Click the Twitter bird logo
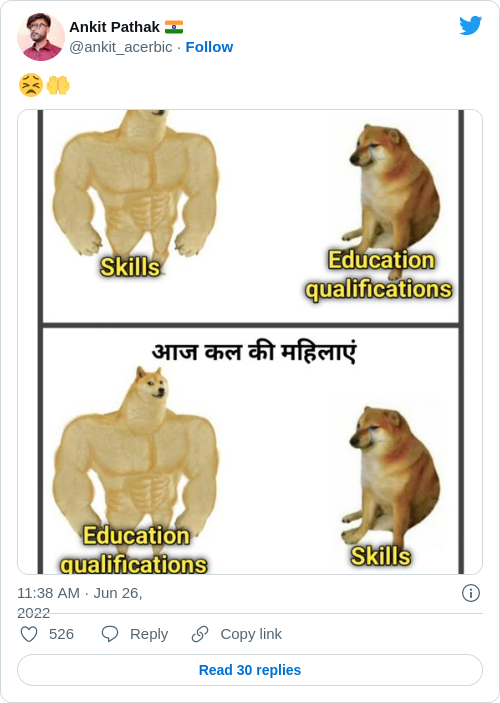 coord(470,25)
